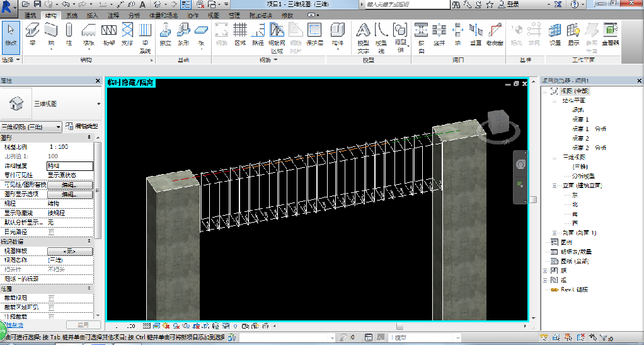
Task: Enable the 裁剪区域可见 checkbox
Action: point(51,307)
